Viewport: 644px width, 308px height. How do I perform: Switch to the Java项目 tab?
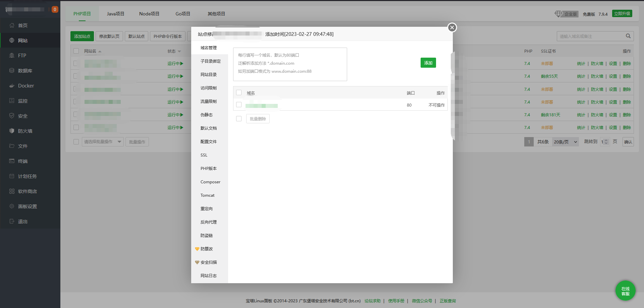point(115,14)
